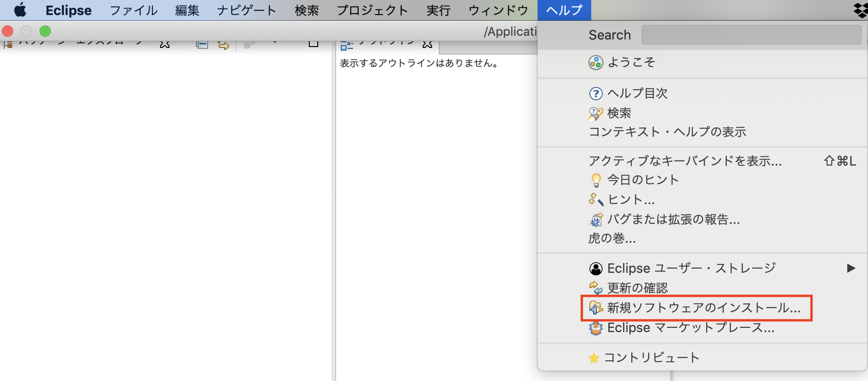Click the lightbulb icon for 今日のヒント
The image size is (868, 381).
tap(596, 180)
